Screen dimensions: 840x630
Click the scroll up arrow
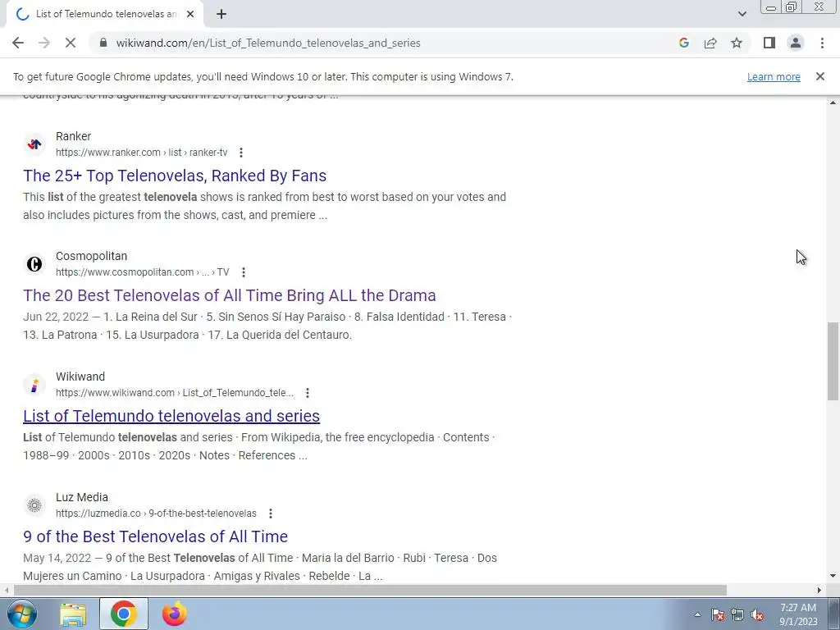coord(833,103)
